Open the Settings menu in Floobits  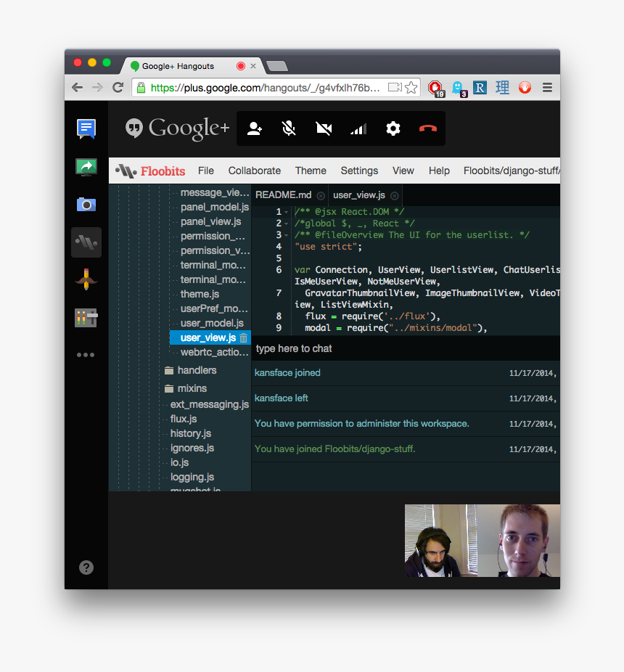pos(359,171)
